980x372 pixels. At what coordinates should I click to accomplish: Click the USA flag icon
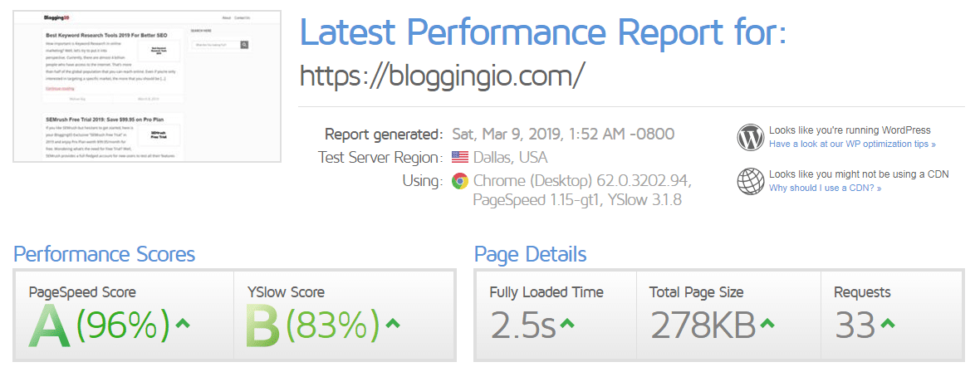pyautogui.click(x=460, y=157)
